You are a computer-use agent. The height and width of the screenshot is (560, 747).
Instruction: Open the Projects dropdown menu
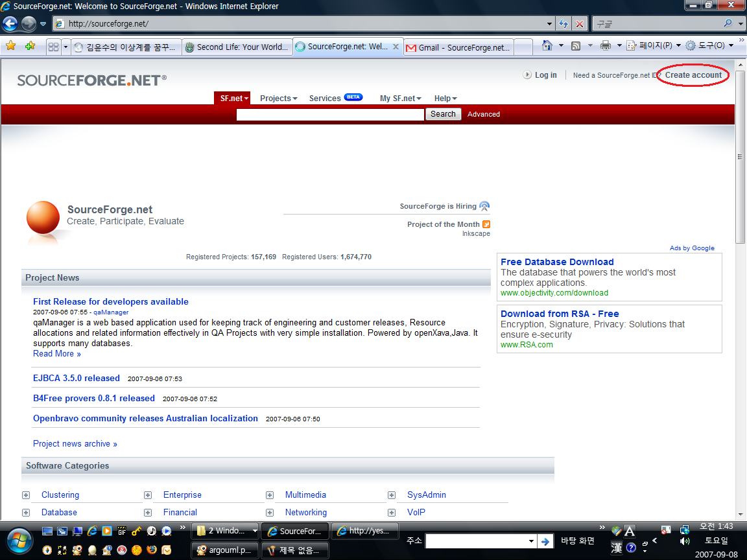pos(278,98)
